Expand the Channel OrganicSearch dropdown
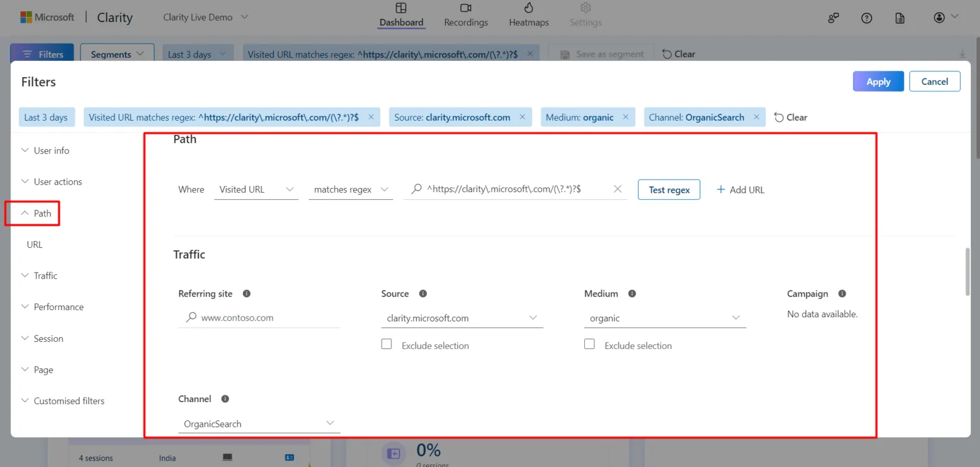This screenshot has height=467, width=980. click(x=258, y=424)
